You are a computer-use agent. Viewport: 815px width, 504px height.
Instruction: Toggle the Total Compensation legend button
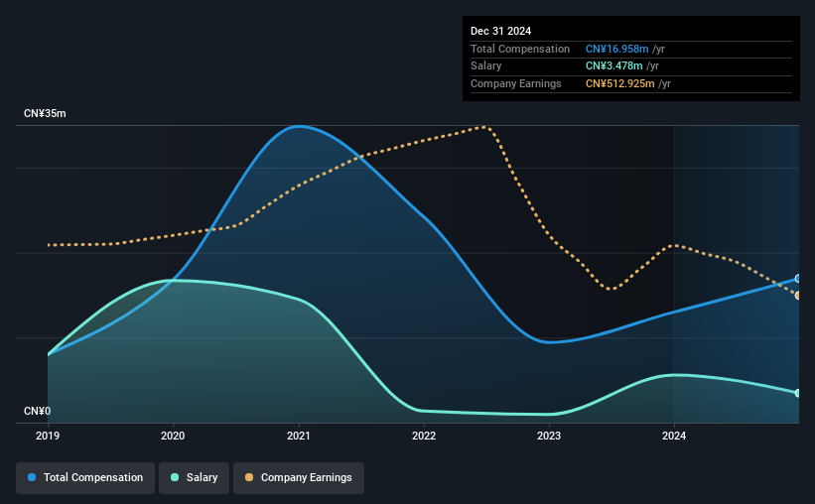click(85, 478)
